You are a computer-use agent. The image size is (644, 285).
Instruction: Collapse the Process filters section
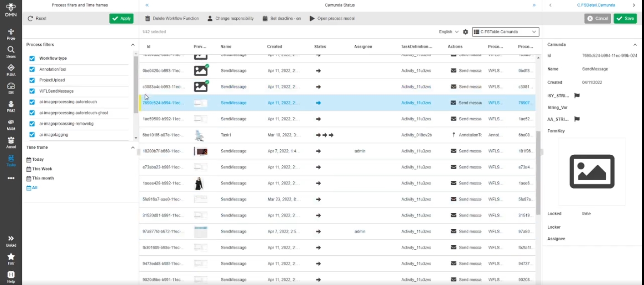133,45
